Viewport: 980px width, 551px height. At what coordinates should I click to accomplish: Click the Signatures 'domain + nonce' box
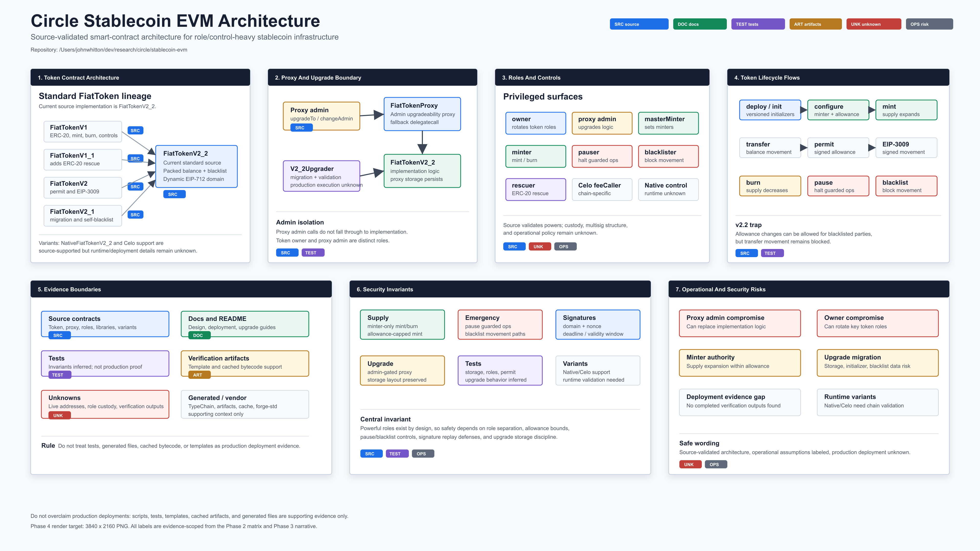point(598,325)
